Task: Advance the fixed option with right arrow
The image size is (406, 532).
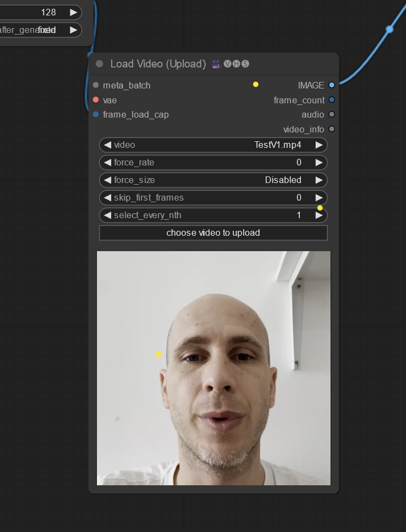Action: (73, 30)
